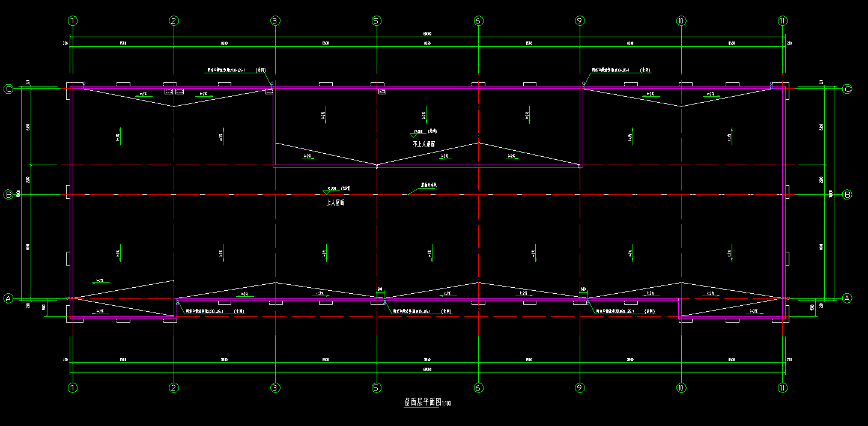Screen dimensions: 868x426
Task: Click the right axis bubble labeled A
Action: click(848, 298)
